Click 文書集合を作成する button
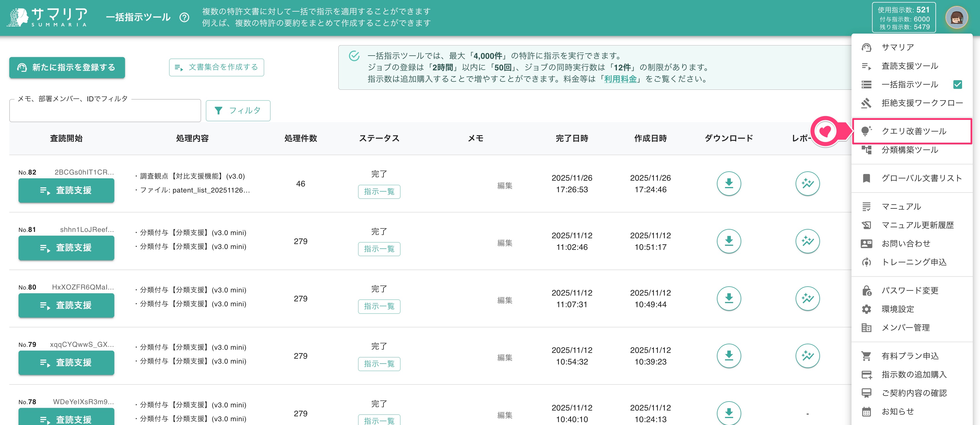Image resolution: width=980 pixels, height=425 pixels. click(216, 67)
